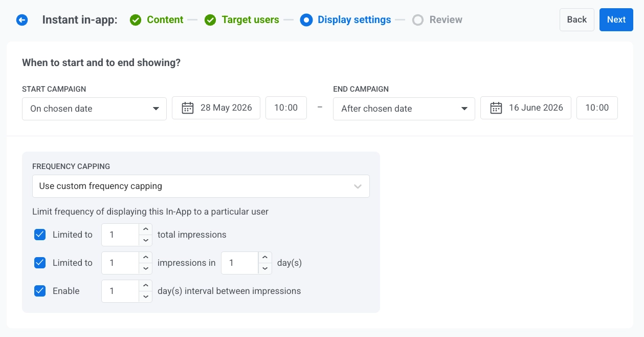
Task: Uncheck the impressions per day limit checkbox
Action: pos(40,263)
